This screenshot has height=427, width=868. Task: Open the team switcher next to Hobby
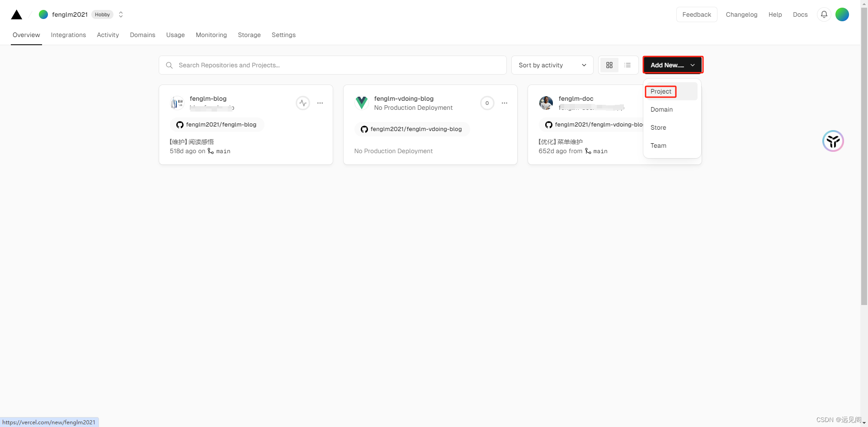pyautogui.click(x=121, y=14)
